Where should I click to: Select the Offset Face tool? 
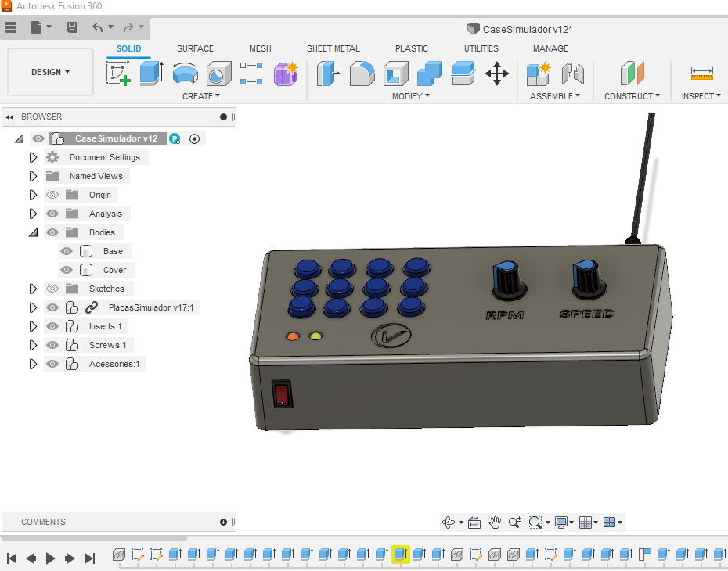tap(463, 74)
